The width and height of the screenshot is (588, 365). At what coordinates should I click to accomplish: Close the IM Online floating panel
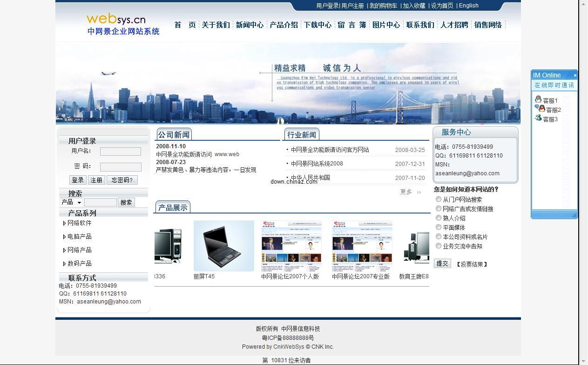575,75
